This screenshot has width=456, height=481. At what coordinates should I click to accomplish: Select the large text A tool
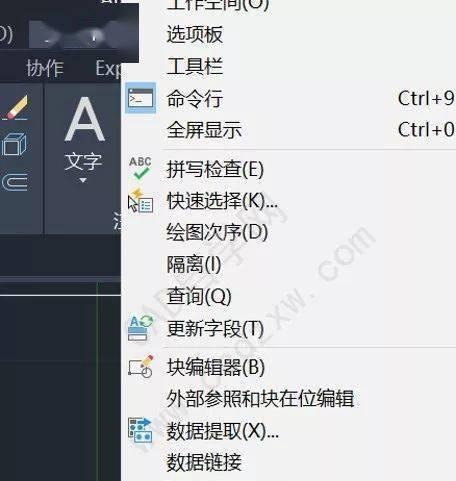pos(84,119)
